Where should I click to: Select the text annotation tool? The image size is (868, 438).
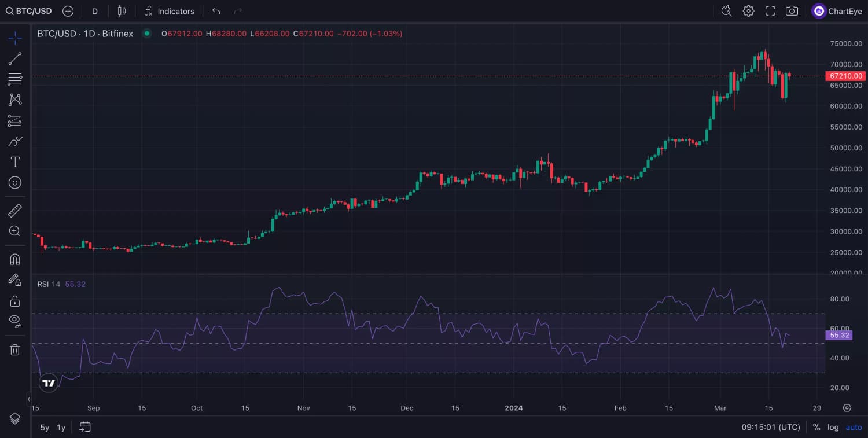15,162
